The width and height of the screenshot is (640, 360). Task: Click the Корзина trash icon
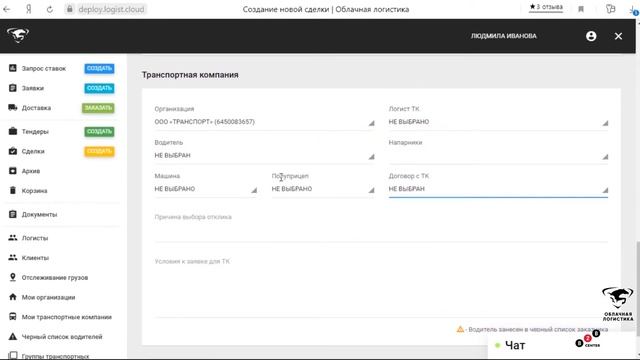[x=13, y=191]
